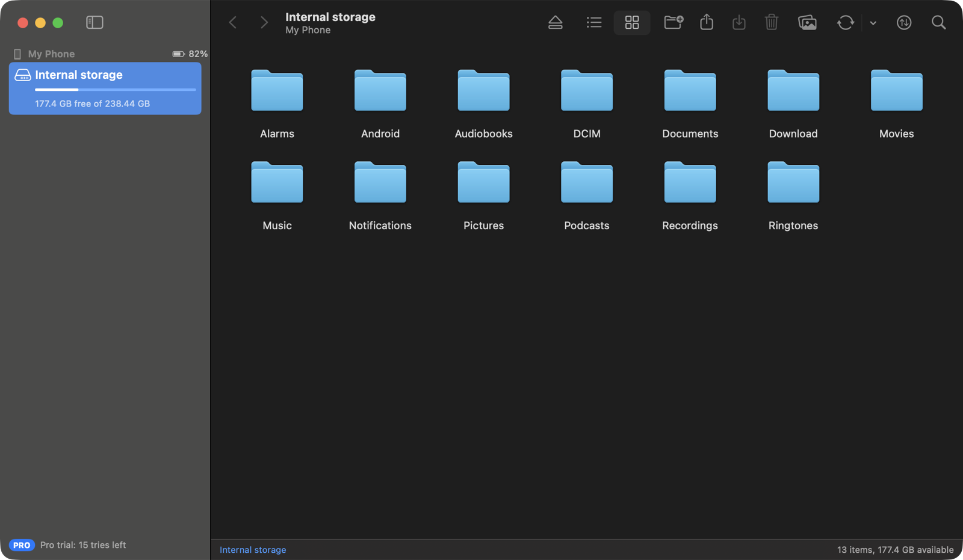Select the Android folder
Image resolution: width=963 pixels, height=560 pixels.
click(380, 104)
